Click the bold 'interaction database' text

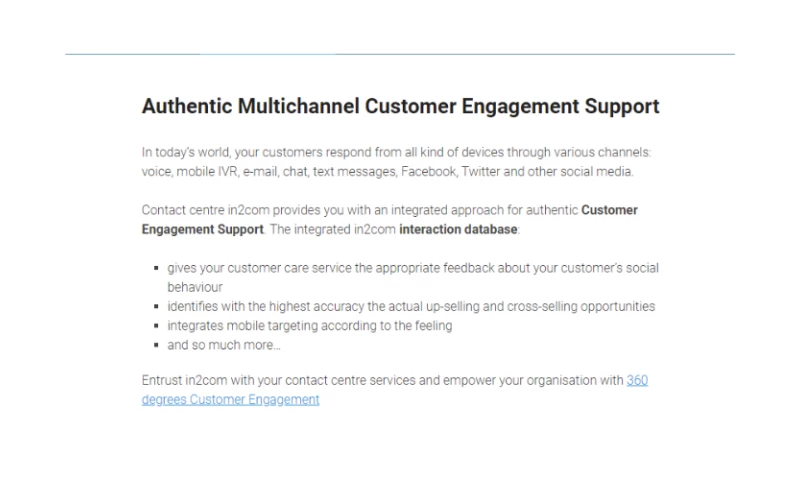(x=458, y=229)
